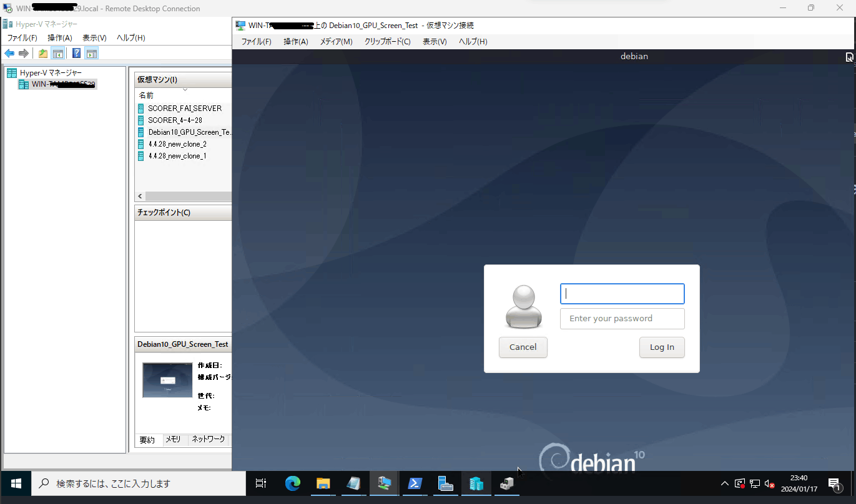Click the Hyper-V Manager title bar icon
Viewport: 856px width, 504px height.
tap(7, 24)
